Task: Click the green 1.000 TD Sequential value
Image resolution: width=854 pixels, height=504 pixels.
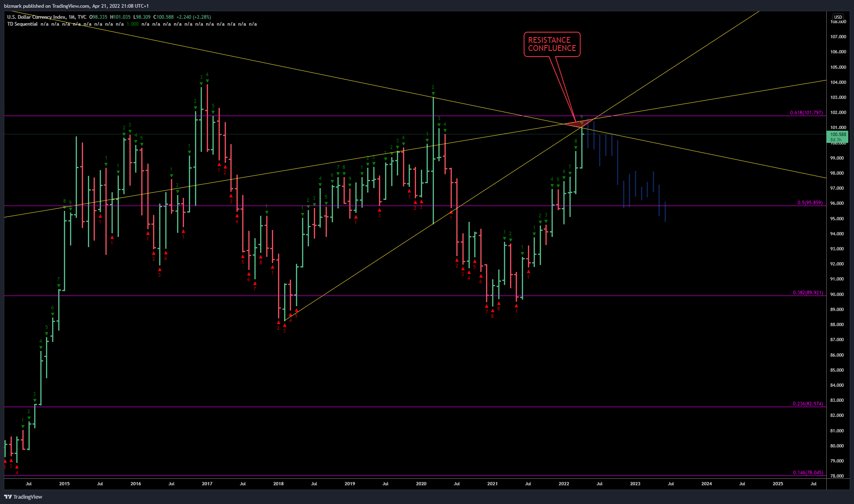Action: point(133,24)
